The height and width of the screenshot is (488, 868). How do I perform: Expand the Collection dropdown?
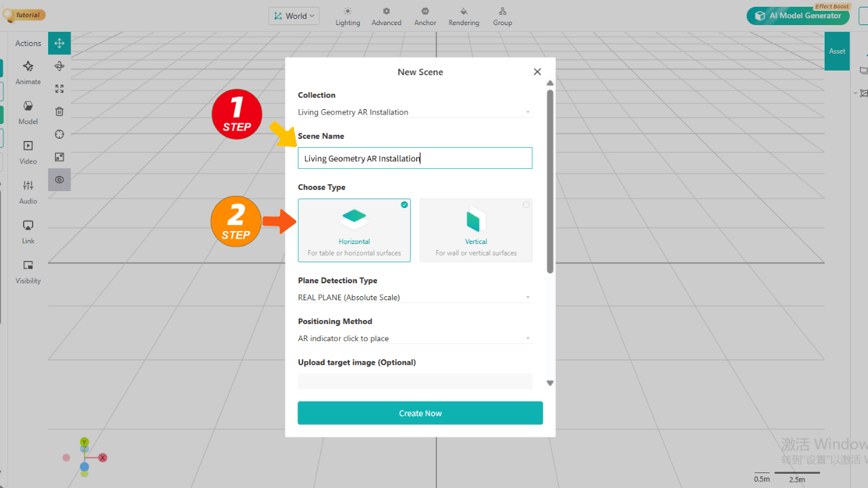point(414,113)
